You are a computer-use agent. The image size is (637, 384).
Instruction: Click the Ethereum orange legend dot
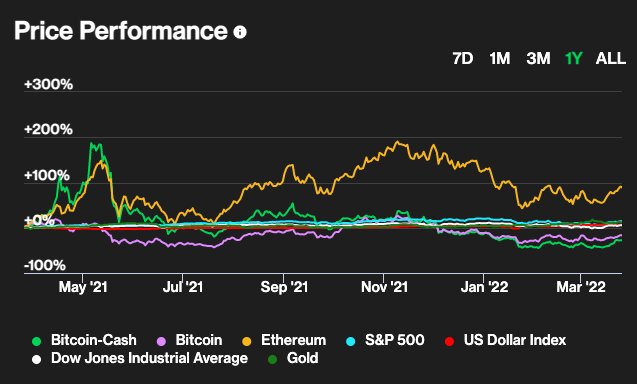pos(247,341)
